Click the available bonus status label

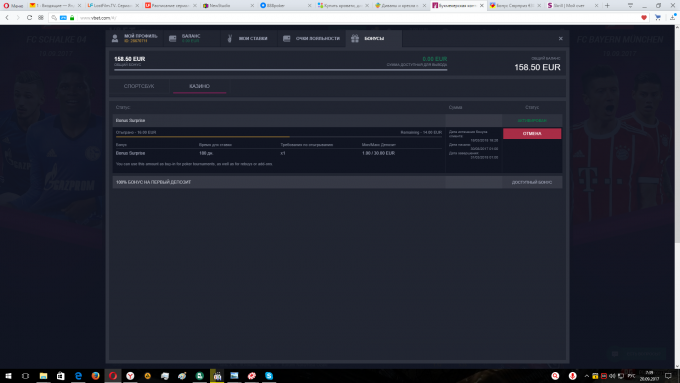532,182
